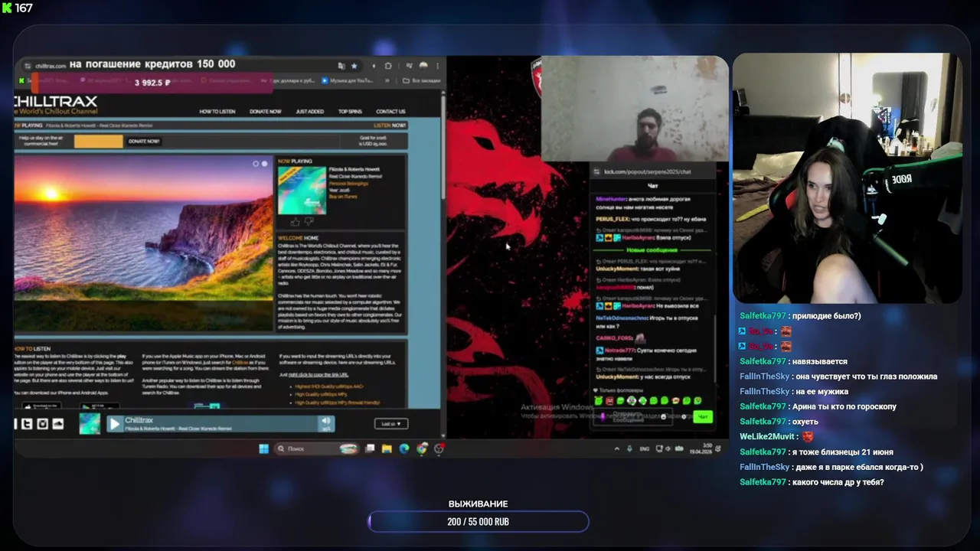
Task: Open the 'Музыка для YouTube' bookmark
Action: 348,80
